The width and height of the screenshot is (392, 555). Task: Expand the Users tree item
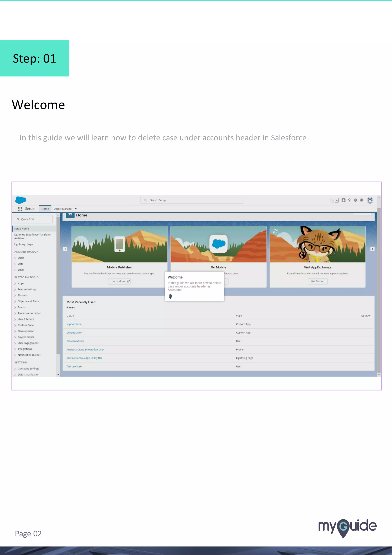15,258
